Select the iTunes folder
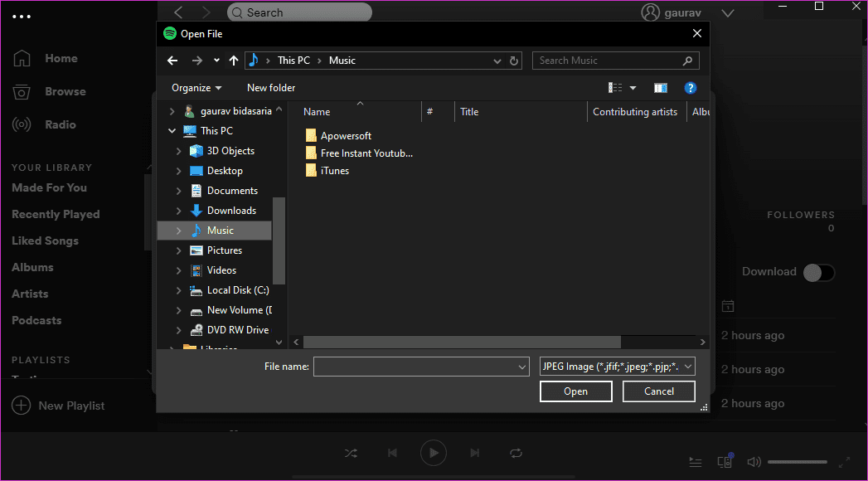 327,171
